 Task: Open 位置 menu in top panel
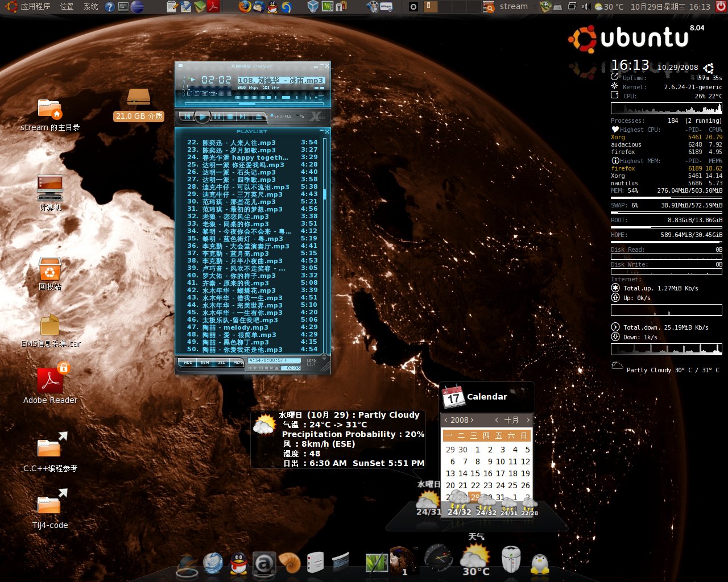tap(67, 7)
